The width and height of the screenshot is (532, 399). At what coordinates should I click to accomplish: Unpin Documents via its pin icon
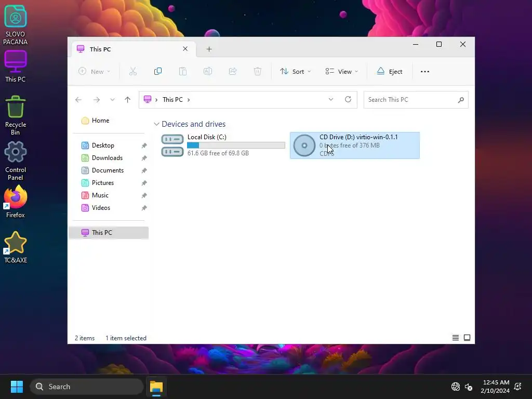pos(144,170)
